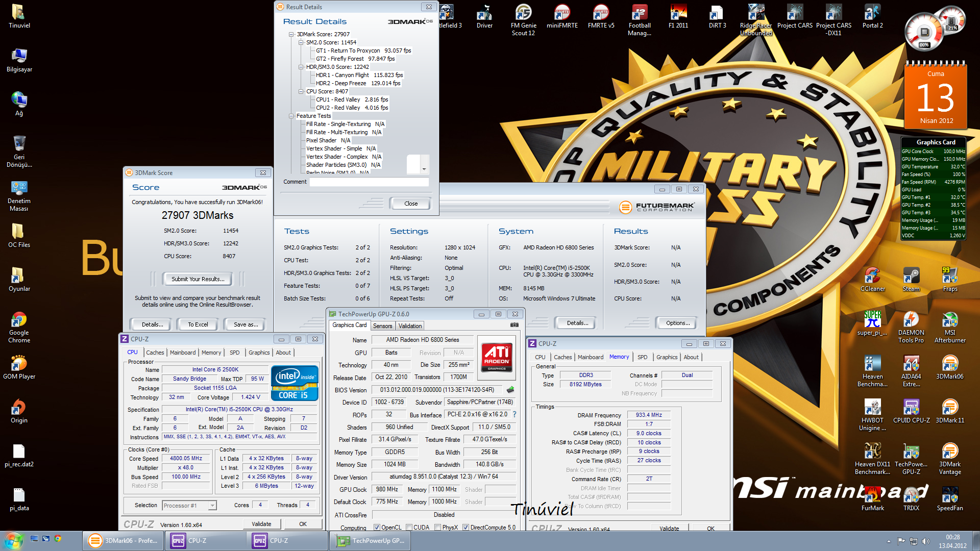Select HDR2 - Deep Freeze result row
The height and width of the screenshot is (551, 980).
(x=358, y=83)
